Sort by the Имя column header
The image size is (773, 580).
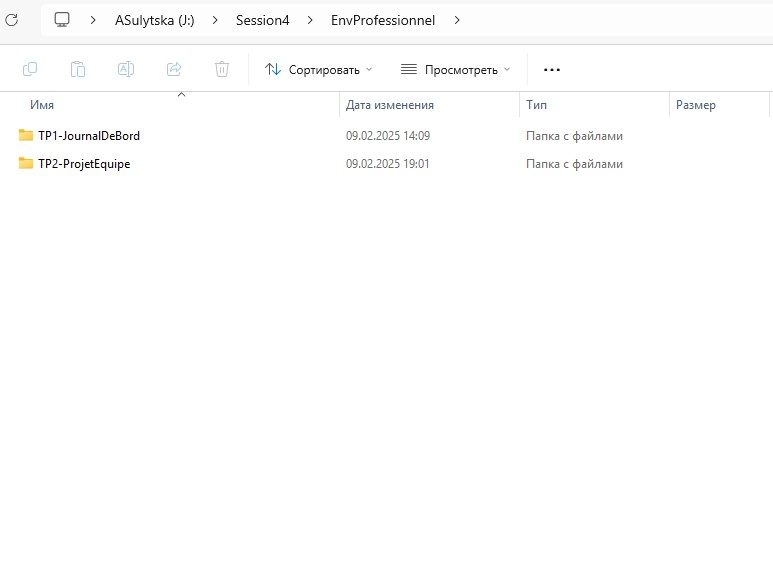[x=42, y=105]
